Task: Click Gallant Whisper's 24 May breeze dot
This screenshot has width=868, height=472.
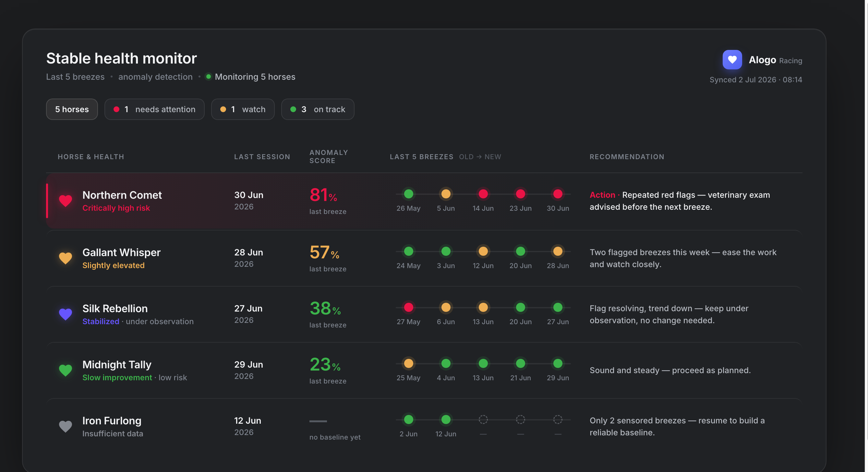Action: (x=408, y=251)
